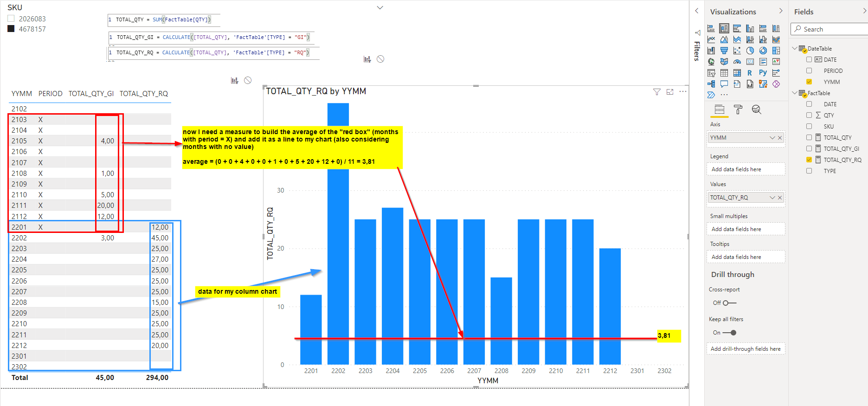This screenshot has height=406, width=868.
Task: Remove TOTAL_QTY_RQ from Values well
Action: (x=780, y=198)
